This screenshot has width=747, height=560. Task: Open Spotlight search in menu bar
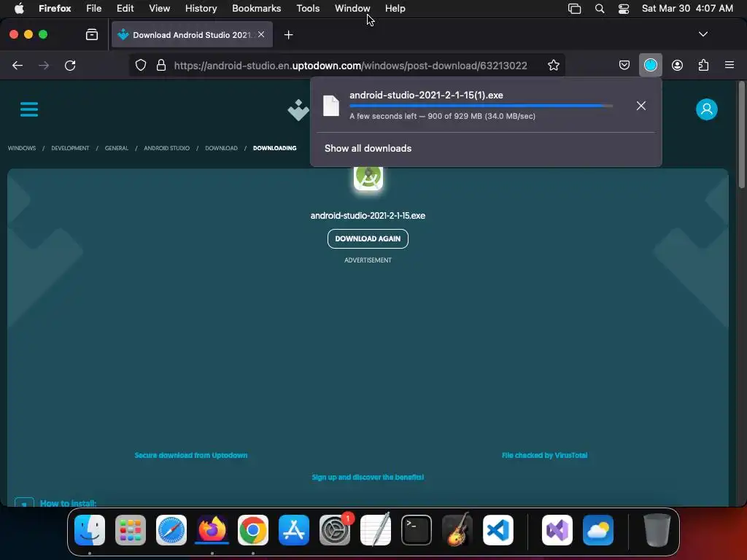(600, 9)
